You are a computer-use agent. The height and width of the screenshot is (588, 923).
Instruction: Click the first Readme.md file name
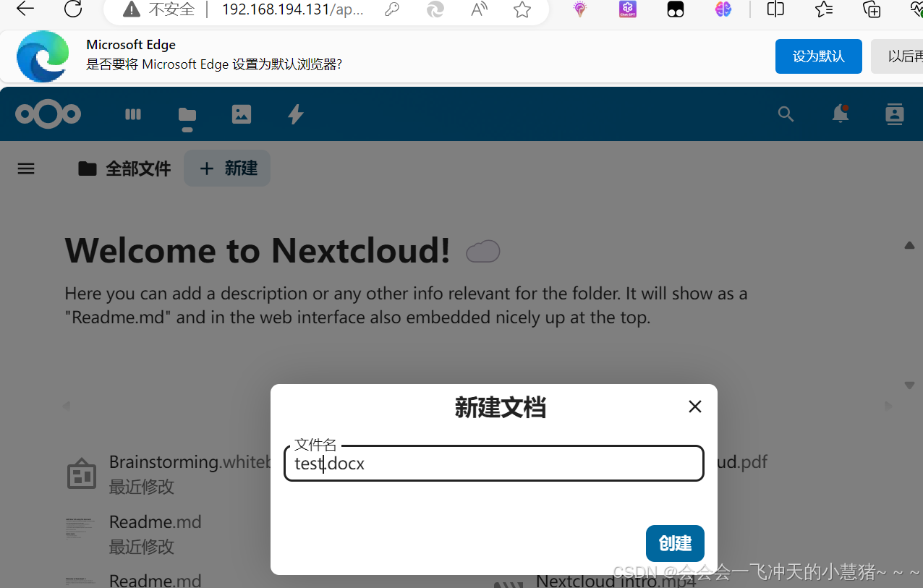click(156, 521)
